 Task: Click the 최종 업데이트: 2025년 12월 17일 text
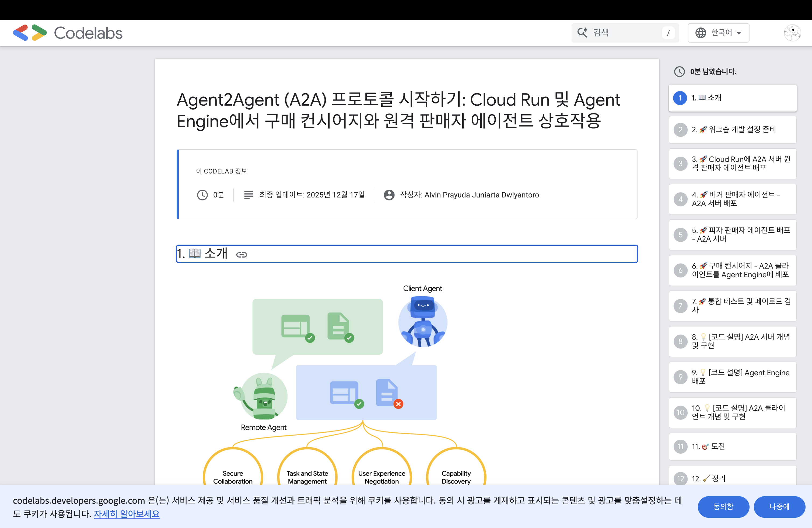[312, 195]
